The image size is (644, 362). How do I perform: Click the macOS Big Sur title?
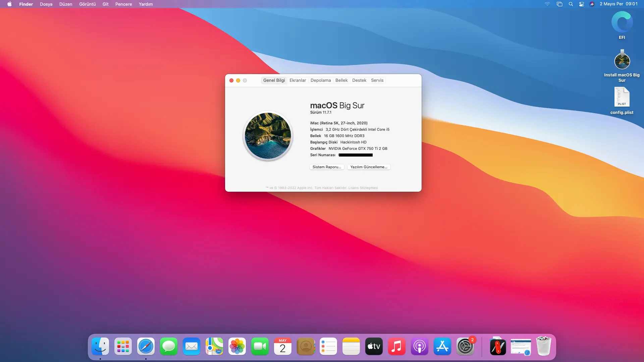click(337, 105)
